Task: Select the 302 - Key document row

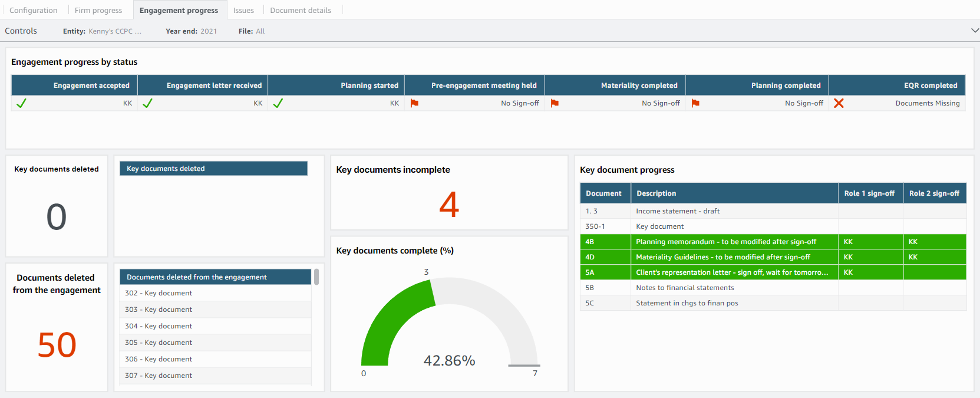Action: click(216, 293)
